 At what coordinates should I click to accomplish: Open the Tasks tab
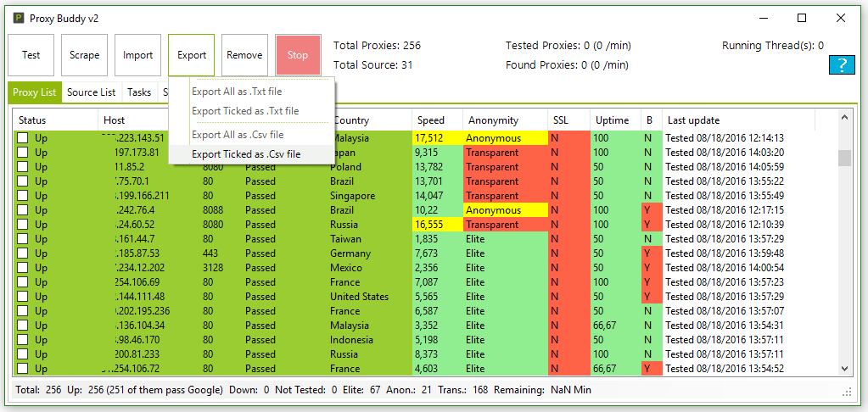click(x=139, y=93)
